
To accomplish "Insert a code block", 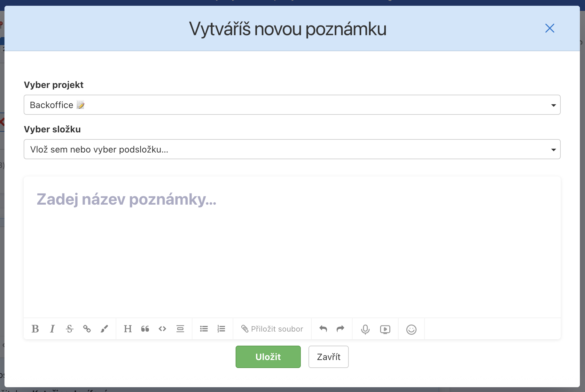I will pos(162,329).
